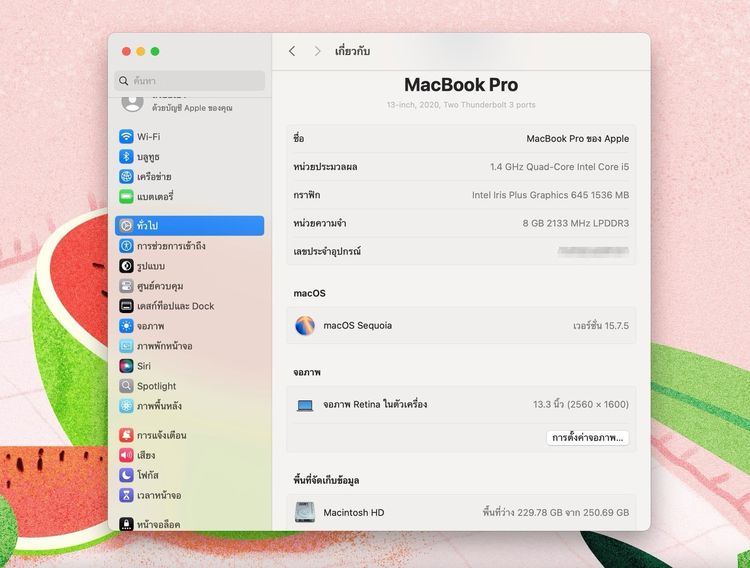Open Lock Screen (หน้าจอล็อค) icon
Image resolution: width=750 pixels, height=568 pixels.
[126, 523]
